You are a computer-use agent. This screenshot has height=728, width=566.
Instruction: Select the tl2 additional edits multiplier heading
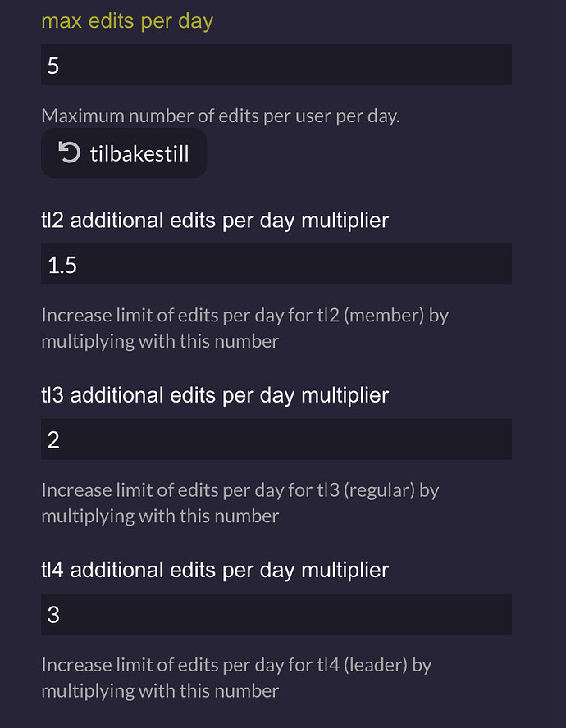(215, 221)
